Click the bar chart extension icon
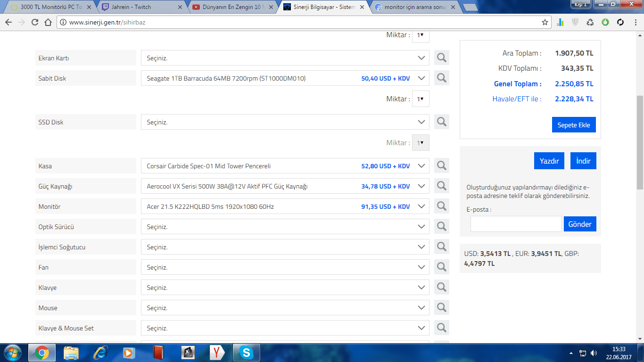This screenshot has width=644, height=362. pos(561,22)
